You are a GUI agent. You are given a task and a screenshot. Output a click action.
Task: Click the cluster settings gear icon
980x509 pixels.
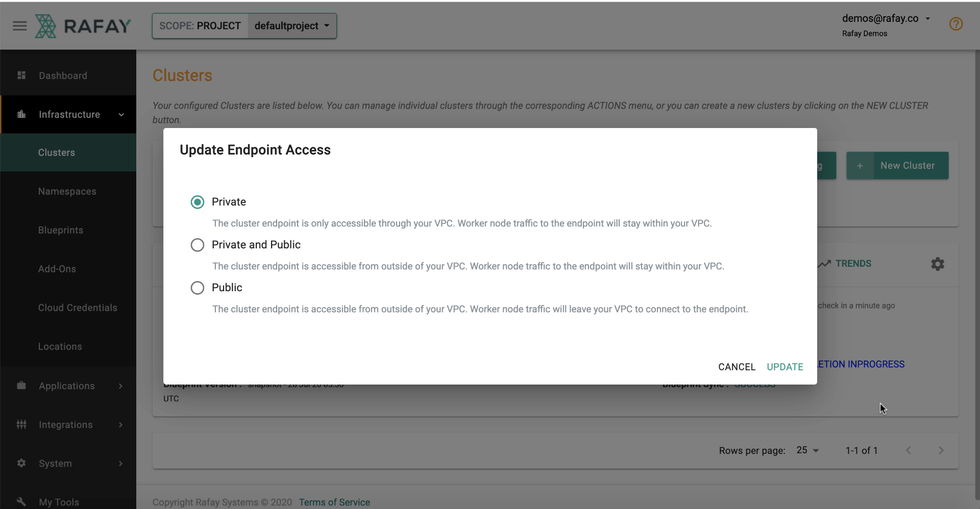click(x=938, y=264)
